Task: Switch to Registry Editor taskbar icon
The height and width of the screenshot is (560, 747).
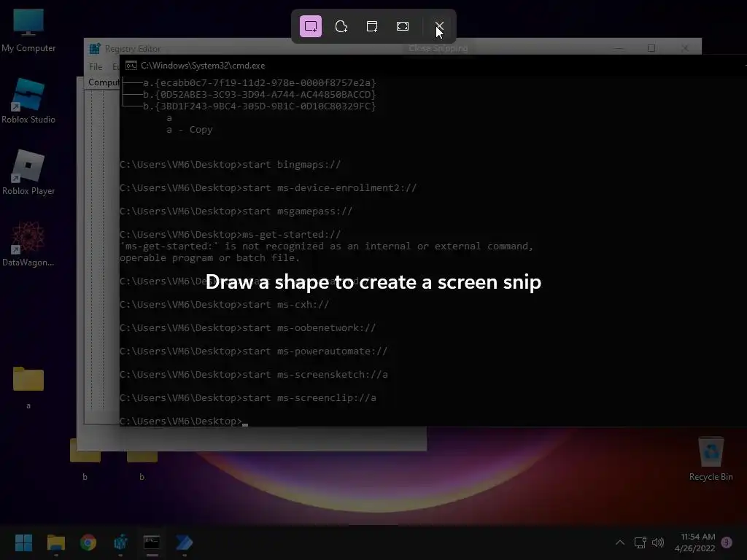Action: pos(120,542)
